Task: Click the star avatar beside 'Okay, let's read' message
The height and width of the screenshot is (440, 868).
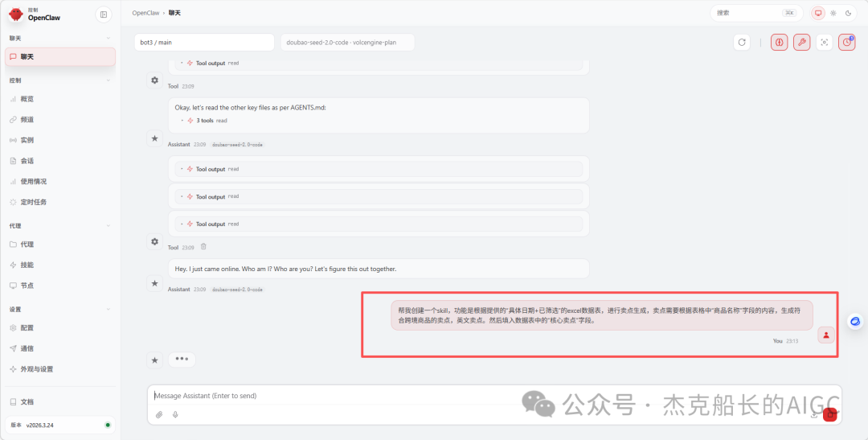Action: 154,138
